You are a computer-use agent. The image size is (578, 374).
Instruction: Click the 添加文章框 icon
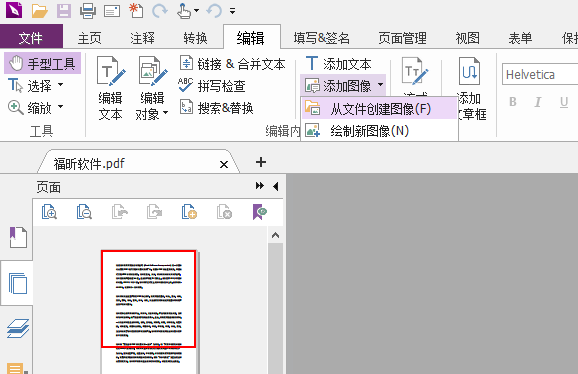pos(469,71)
